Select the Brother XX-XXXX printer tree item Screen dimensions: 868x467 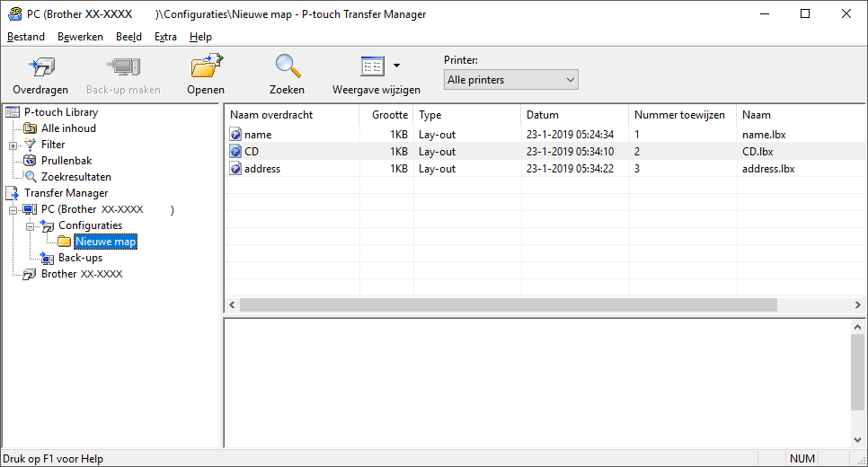tap(82, 274)
